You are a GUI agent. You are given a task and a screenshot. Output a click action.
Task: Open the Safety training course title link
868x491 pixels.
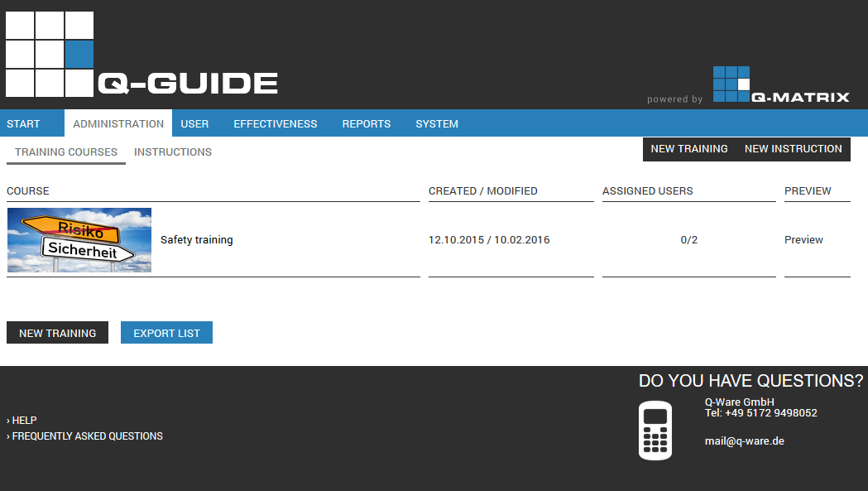(x=197, y=240)
